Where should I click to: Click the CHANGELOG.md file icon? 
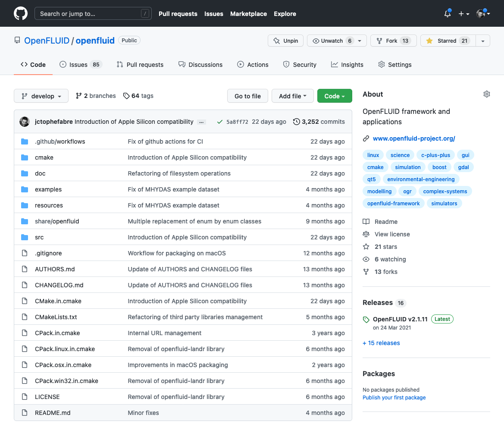click(x=25, y=285)
